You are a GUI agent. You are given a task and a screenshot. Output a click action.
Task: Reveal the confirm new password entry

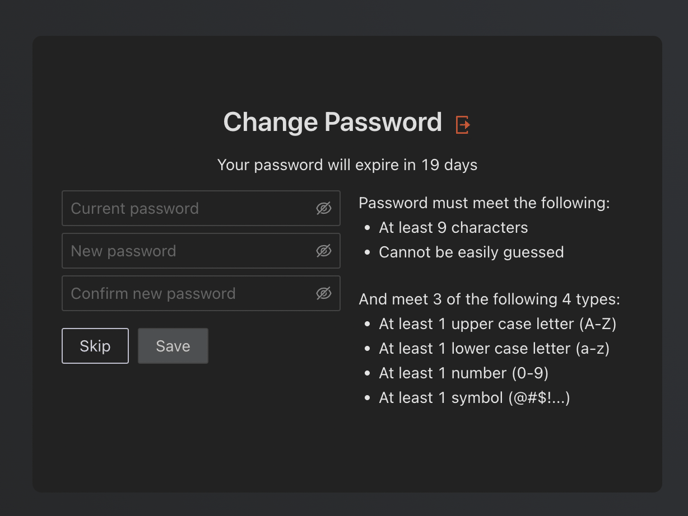pyautogui.click(x=323, y=293)
